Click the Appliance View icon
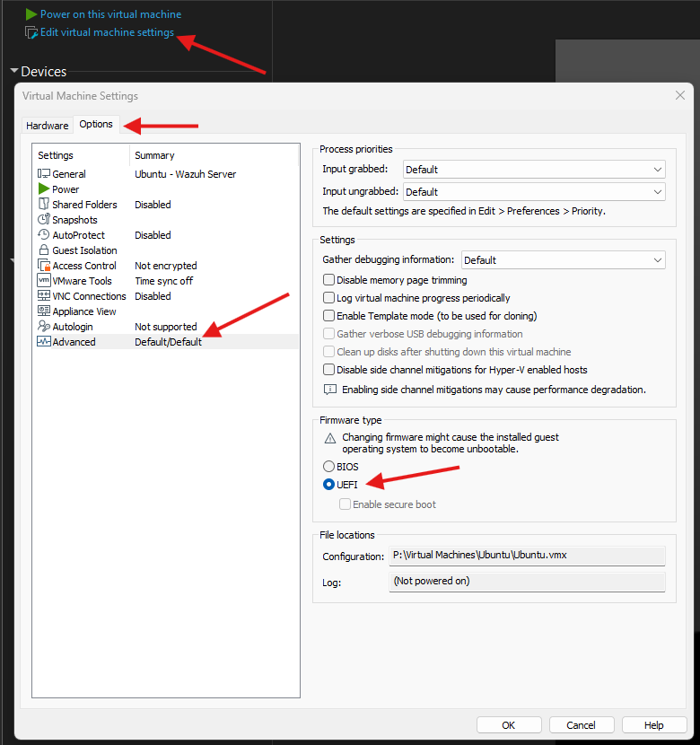Image resolution: width=700 pixels, height=745 pixels. 44,311
